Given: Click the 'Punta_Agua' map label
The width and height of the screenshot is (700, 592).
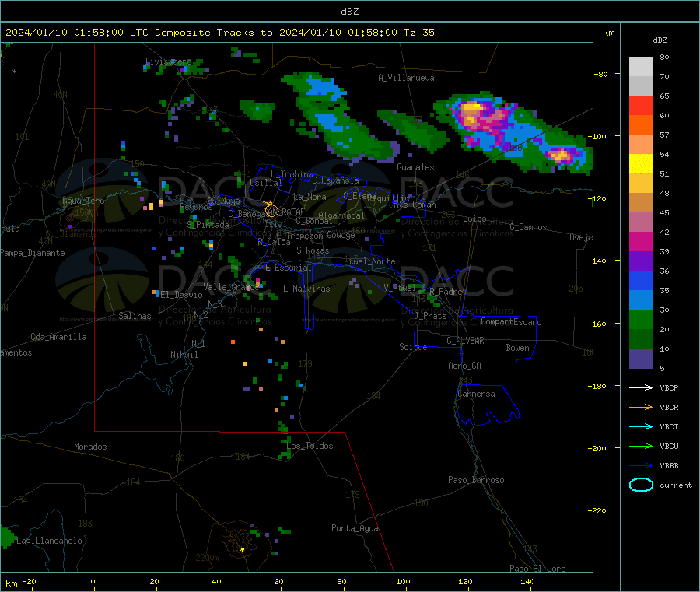Looking at the screenshot, I should coord(355,528).
